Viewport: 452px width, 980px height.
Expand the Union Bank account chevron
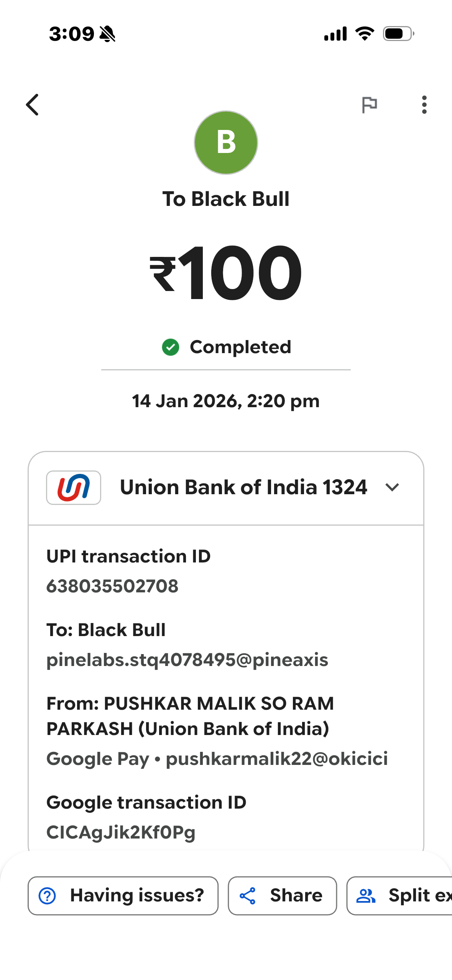[392, 487]
